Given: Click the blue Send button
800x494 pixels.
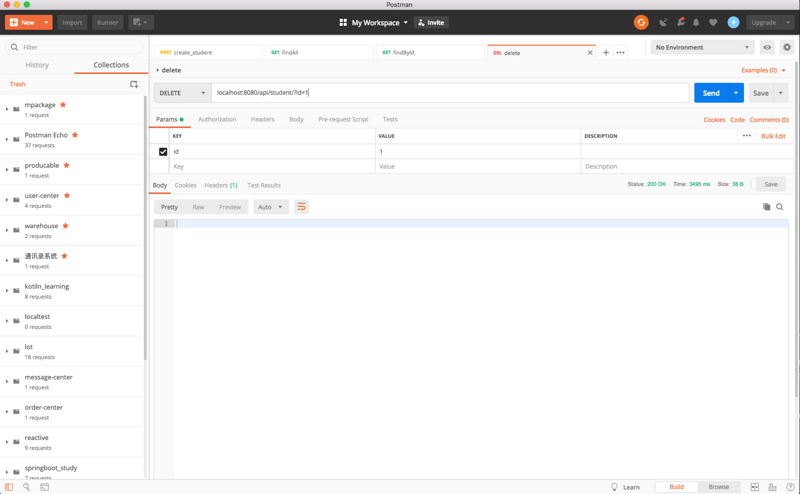Looking at the screenshot, I should coord(711,93).
